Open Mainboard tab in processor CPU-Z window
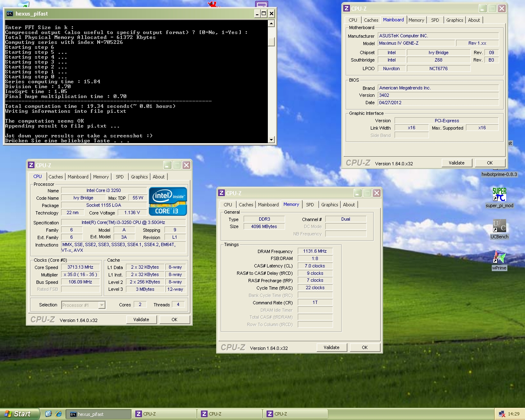Image resolution: width=525 pixels, height=420 pixels. (x=78, y=177)
